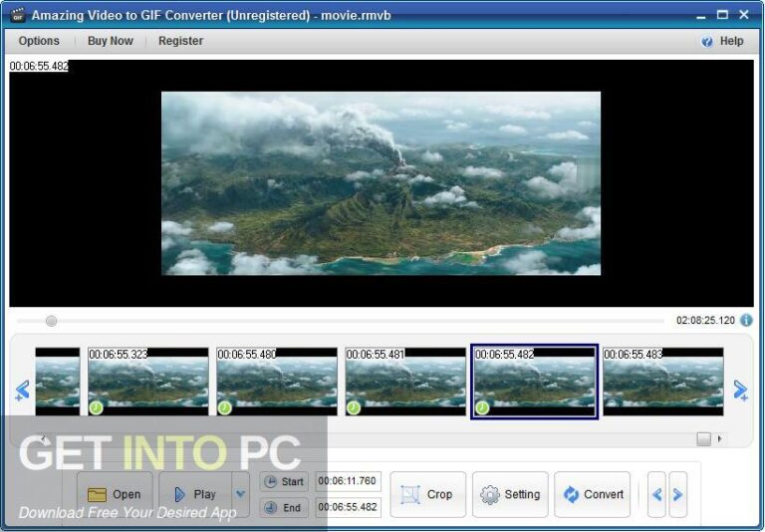Open the Register menu item
The width and height of the screenshot is (765, 532).
tap(180, 41)
